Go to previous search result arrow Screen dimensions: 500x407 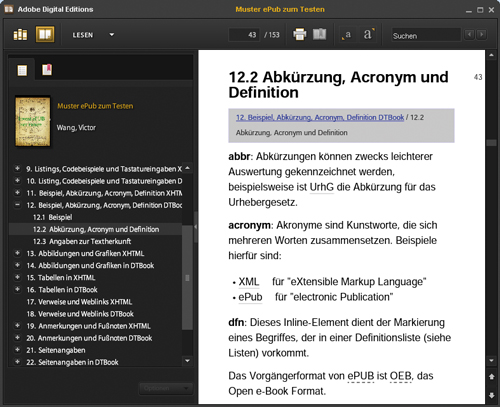pos(469,34)
